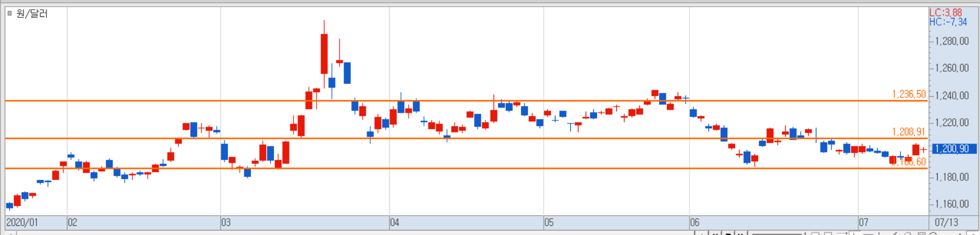Click the 03 month axis label
This screenshot has width=980, height=235.
click(226, 222)
